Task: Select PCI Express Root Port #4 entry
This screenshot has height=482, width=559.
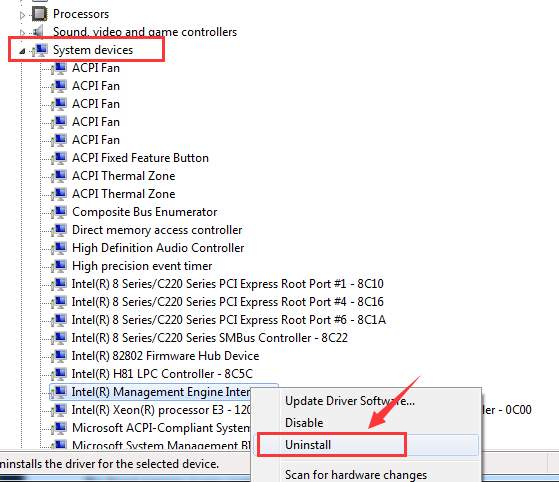Action: pos(227,302)
